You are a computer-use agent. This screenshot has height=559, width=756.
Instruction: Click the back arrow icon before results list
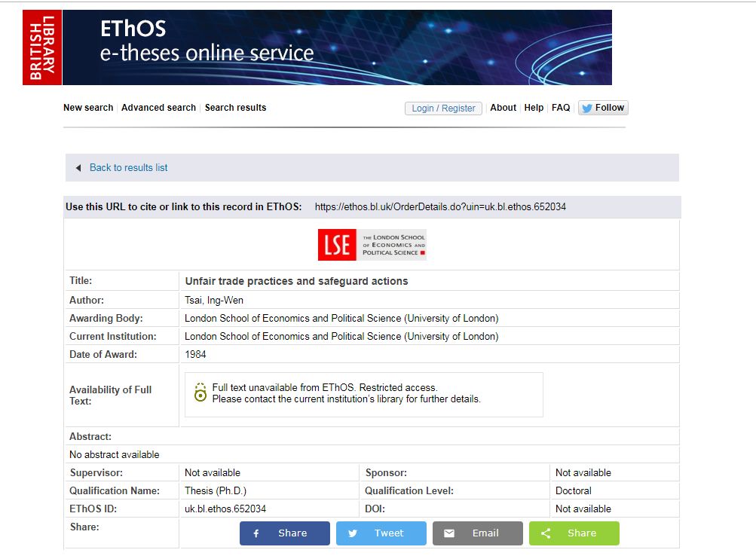[78, 168]
